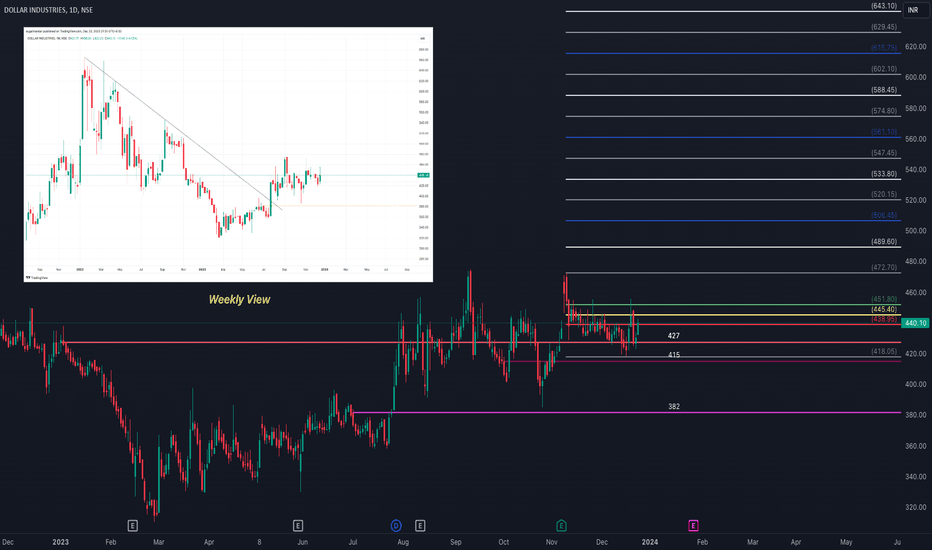Click 400.00 on the price axis
This screenshot has height=550, width=932.
tap(915, 384)
